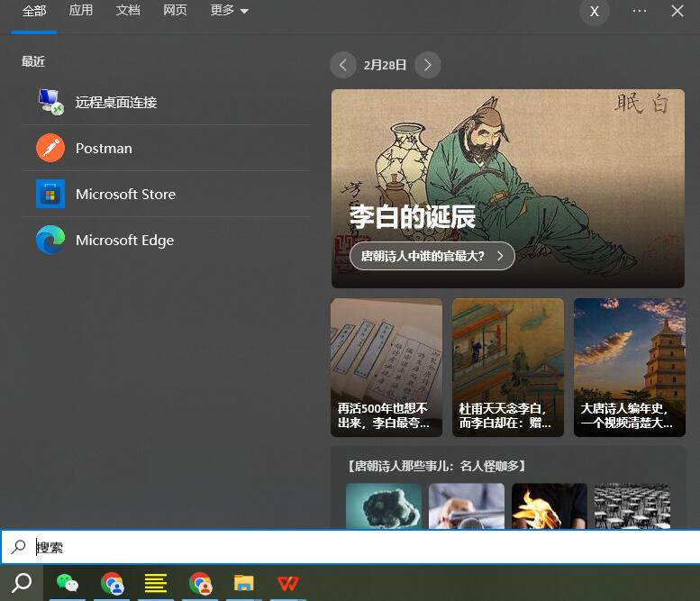The height and width of the screenshot is (601, 700).
Task: Open the 再活500年也想不出来 article card
Action: (x=386, y=368)
